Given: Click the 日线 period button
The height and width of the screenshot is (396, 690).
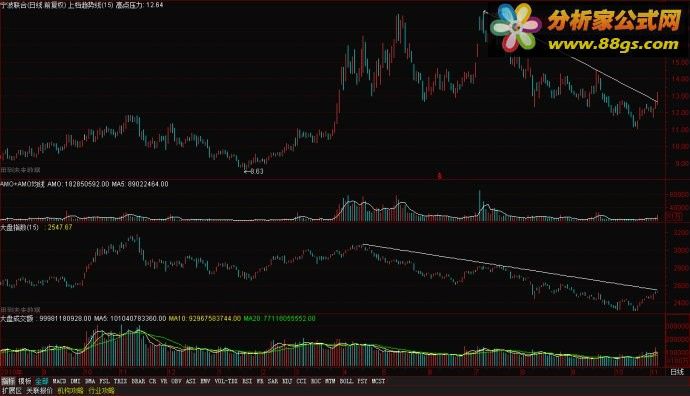Looking at the screenshot, I should [677, 372].
